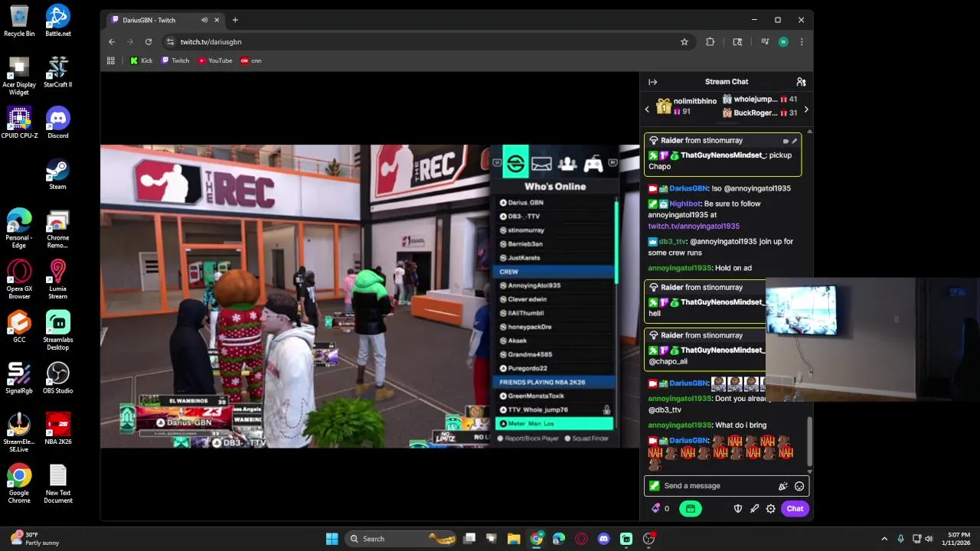Open File Explorer from taskbar

(514, 539)
